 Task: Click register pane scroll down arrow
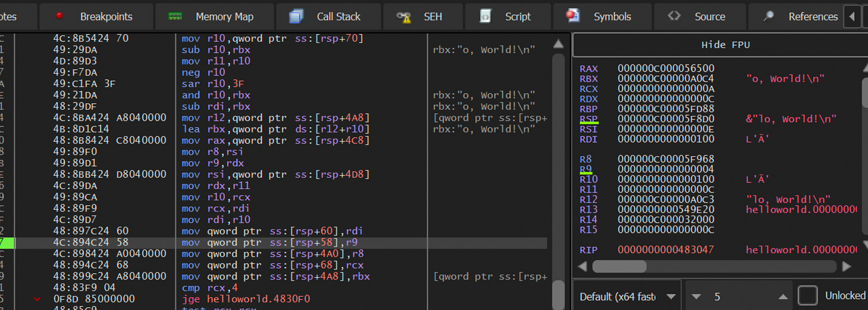tap(864, 245)
